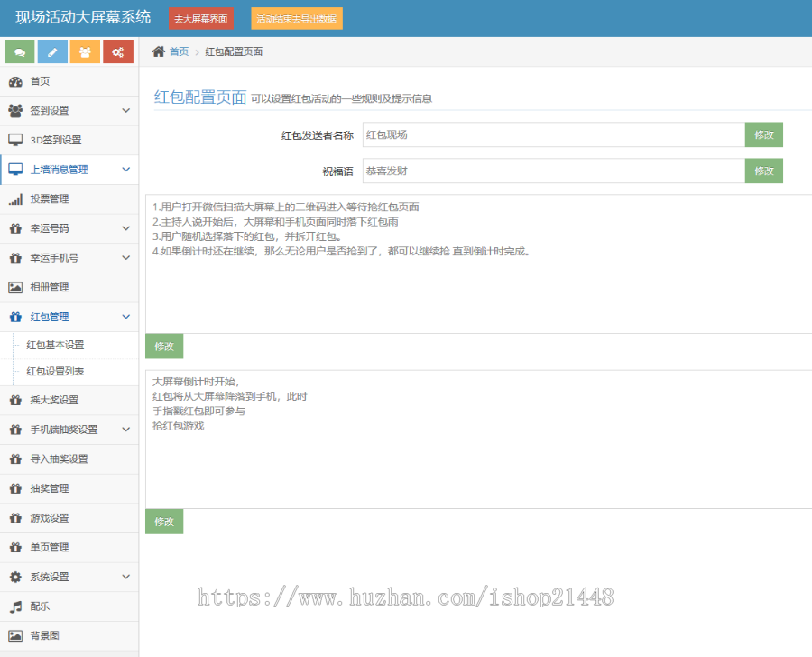This screenshot has width=812, height=657.
Task: Click the gift icon beside 游戏设置
Action: point(15,518)
